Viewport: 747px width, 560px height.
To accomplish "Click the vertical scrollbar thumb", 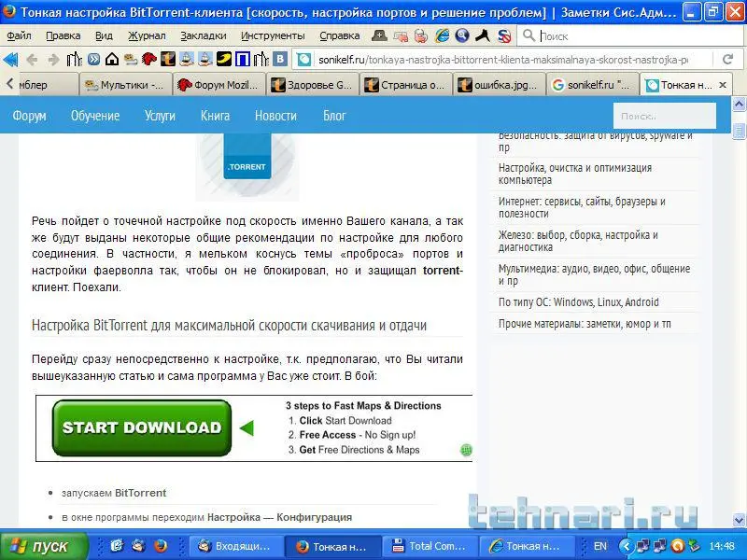I will [x=739, y=130].
